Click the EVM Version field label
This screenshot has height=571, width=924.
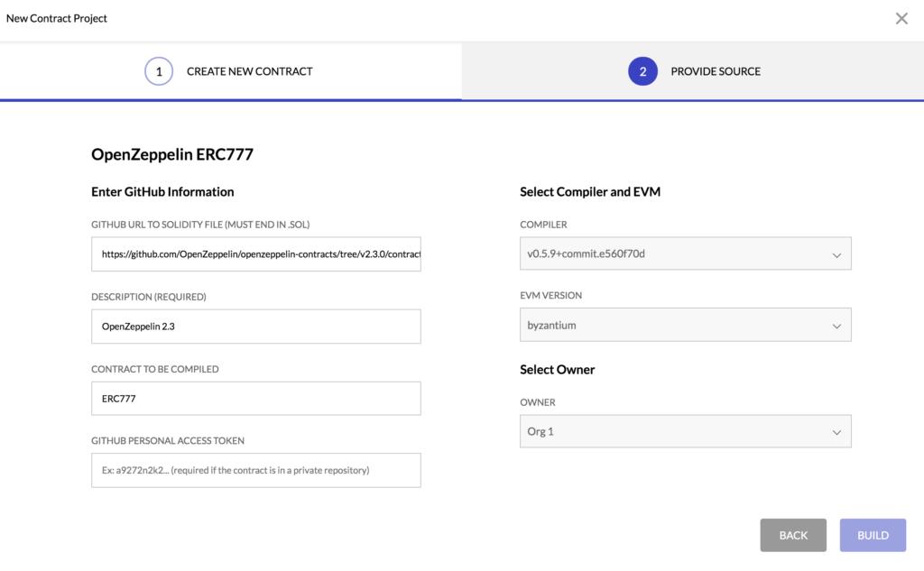point(550,295)
